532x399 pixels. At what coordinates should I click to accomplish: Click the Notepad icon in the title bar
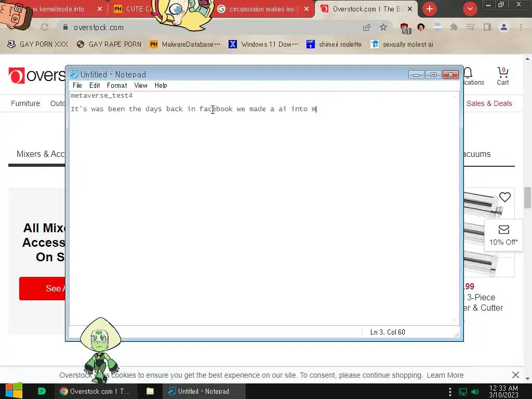[74, 74]
